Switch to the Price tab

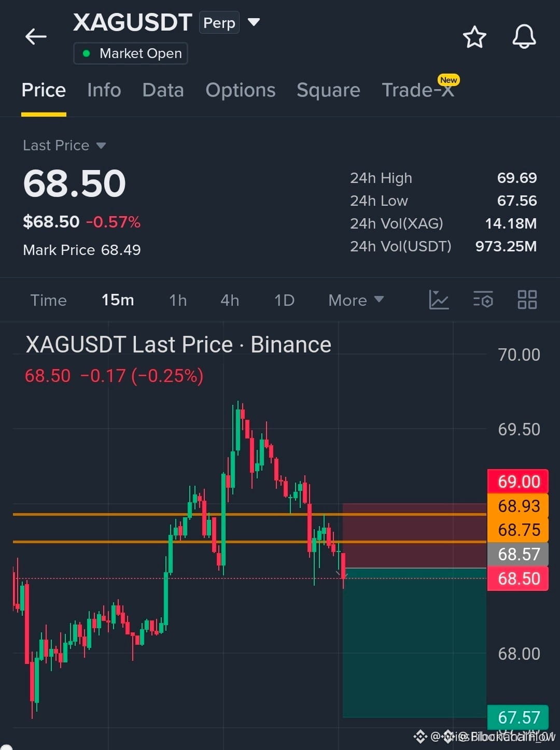44,90
